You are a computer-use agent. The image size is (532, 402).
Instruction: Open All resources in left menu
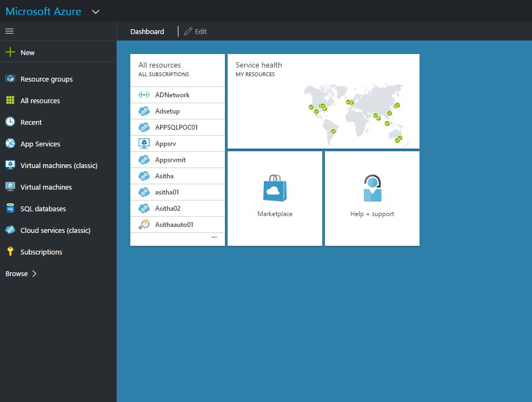click(40, 100)
